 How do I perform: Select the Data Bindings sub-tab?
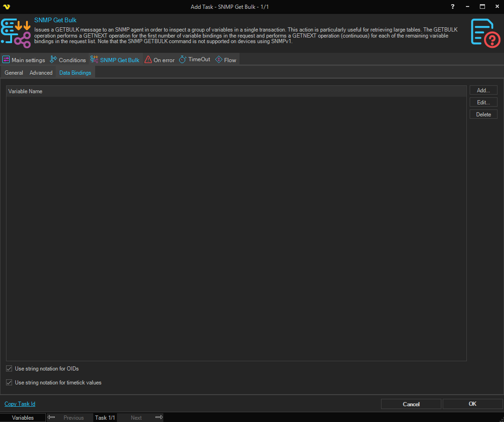pos(75,73)
